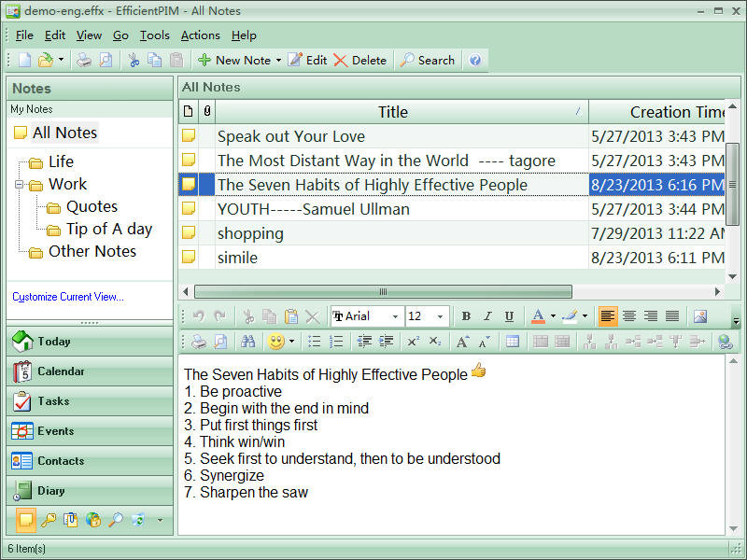
Task: Select the 'shopping' note row
Action: (x=452, y=233)
